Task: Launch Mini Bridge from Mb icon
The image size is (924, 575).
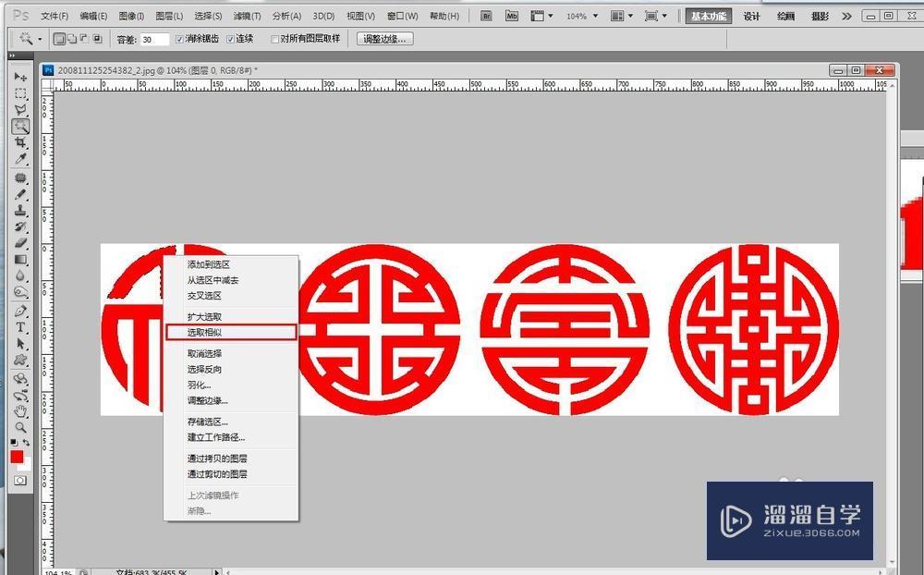Action: click(512, 16)
